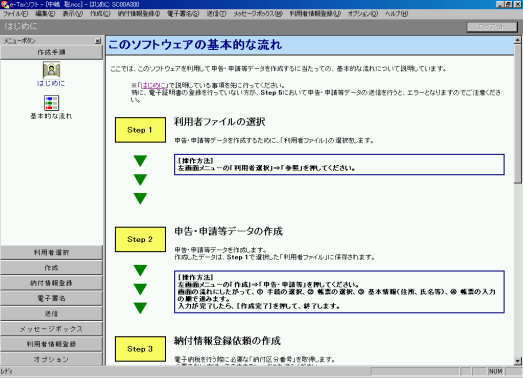Open the 電子署名(S) menu in the menu bar
Screen dimensions: 523x378
click(x=183, y=14)
